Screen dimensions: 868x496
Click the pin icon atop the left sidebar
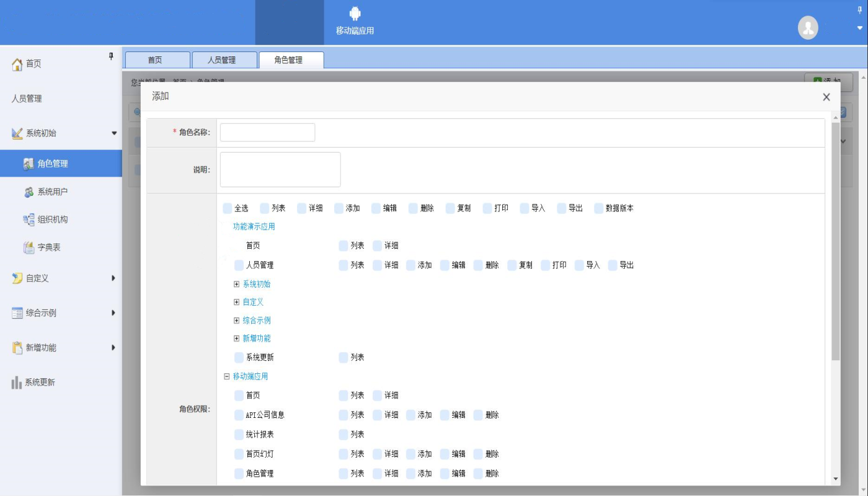pyautogui.click(x=112, y=56)
